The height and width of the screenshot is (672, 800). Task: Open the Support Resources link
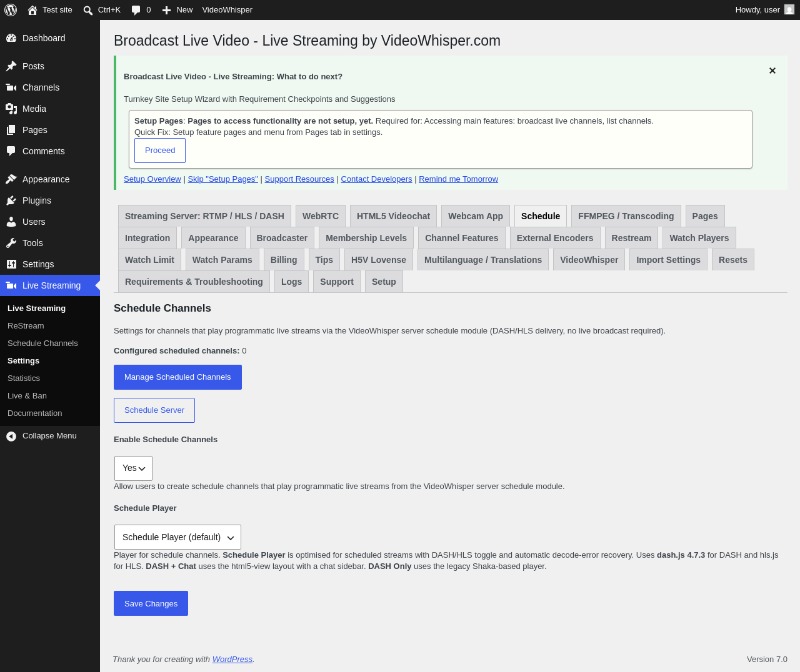coord(299,179)
